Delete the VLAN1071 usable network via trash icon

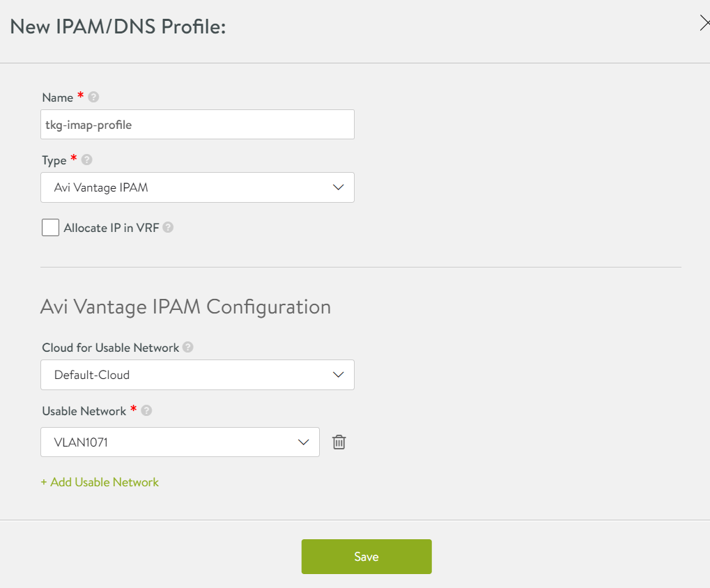[x=339, y=442]
